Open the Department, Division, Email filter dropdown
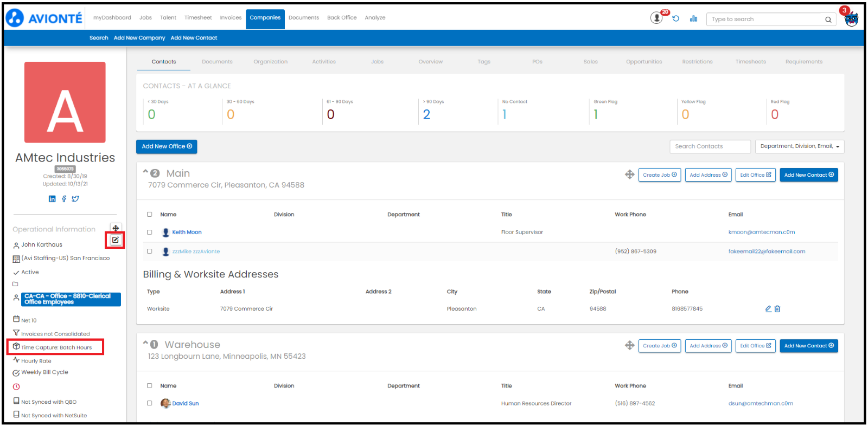Viewport: 868px width, 426px height. click(x=799, y=146)
